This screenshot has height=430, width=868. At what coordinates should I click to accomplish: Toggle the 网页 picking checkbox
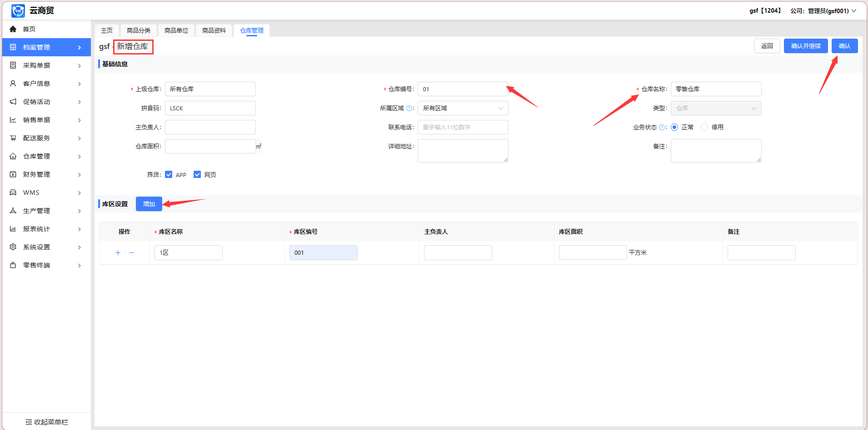pyautogui.click(x=197, y=174)
